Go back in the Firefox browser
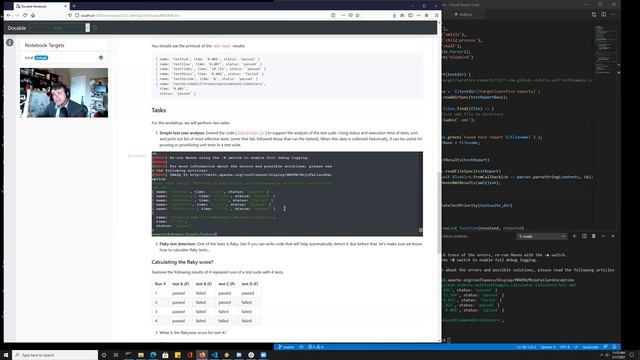Viewport: 640px width, 360px height. 9,15
